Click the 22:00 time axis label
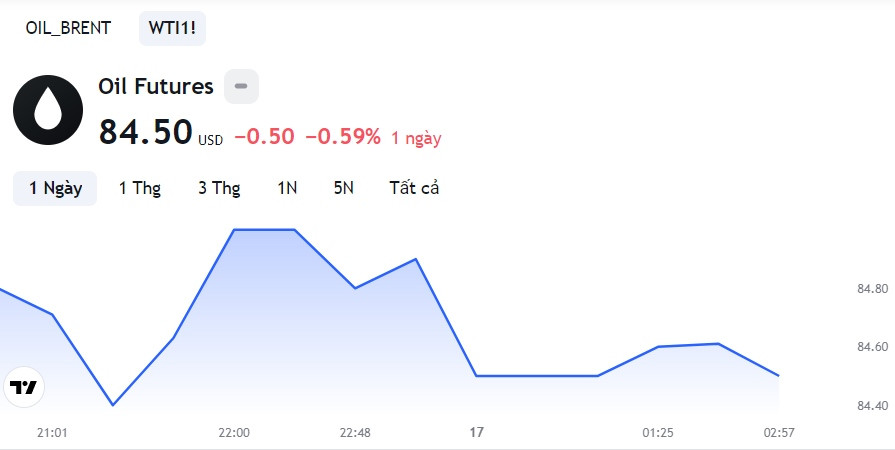 (x=234, y=433)
